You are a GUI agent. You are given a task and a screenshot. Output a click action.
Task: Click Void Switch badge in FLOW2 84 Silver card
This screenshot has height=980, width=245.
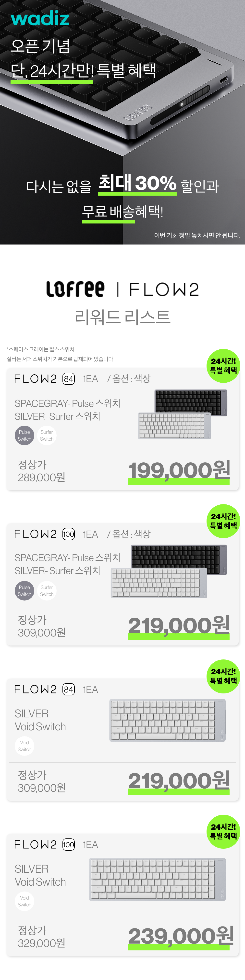(24, 746)
